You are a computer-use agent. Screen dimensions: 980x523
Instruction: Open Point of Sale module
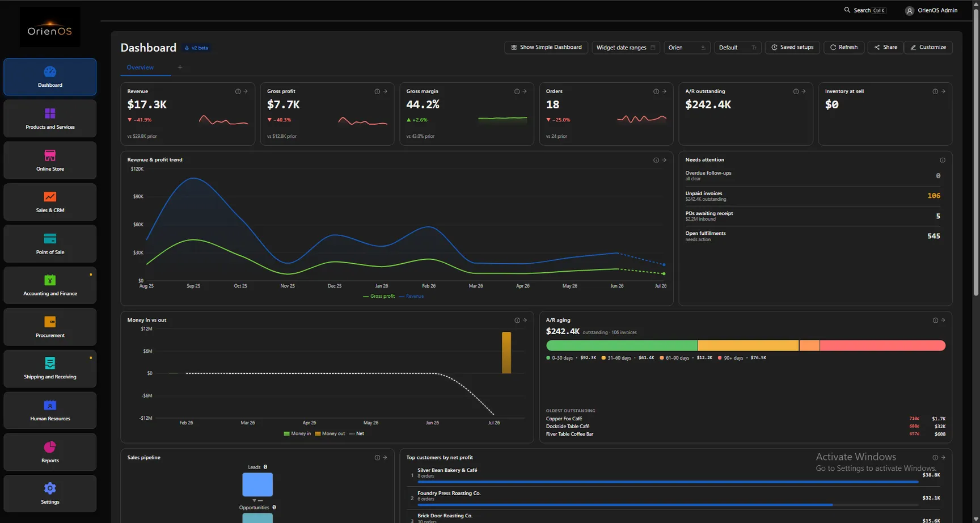pyautogui.click(x=50, y=243)
